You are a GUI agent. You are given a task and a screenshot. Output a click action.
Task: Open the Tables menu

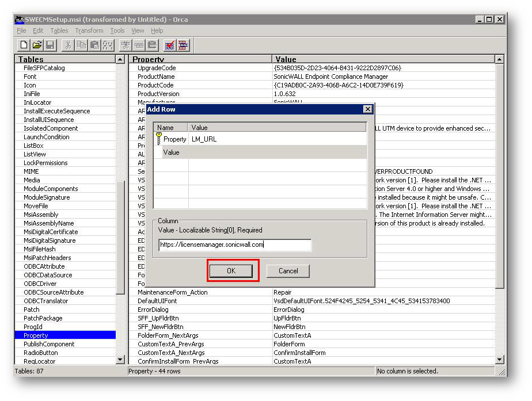click(59, 30)
